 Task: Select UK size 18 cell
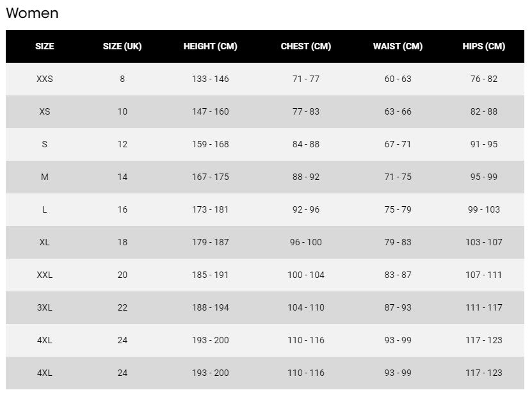(122, 242)
